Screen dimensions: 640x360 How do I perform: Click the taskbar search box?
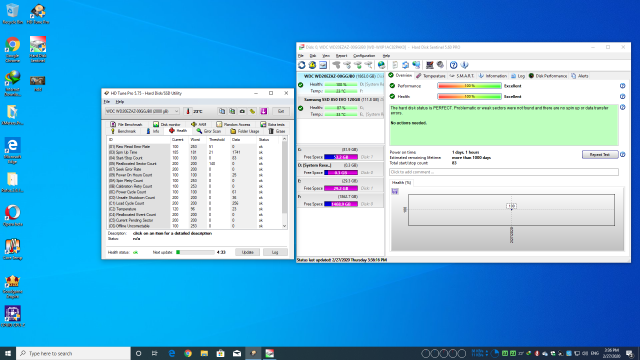[73, 353]
